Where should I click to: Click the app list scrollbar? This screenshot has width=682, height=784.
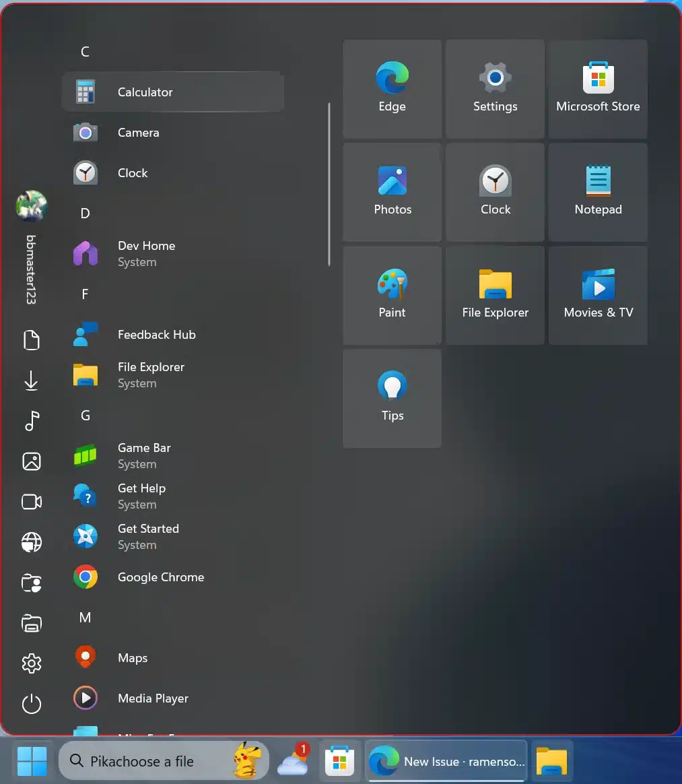[329, 185]
